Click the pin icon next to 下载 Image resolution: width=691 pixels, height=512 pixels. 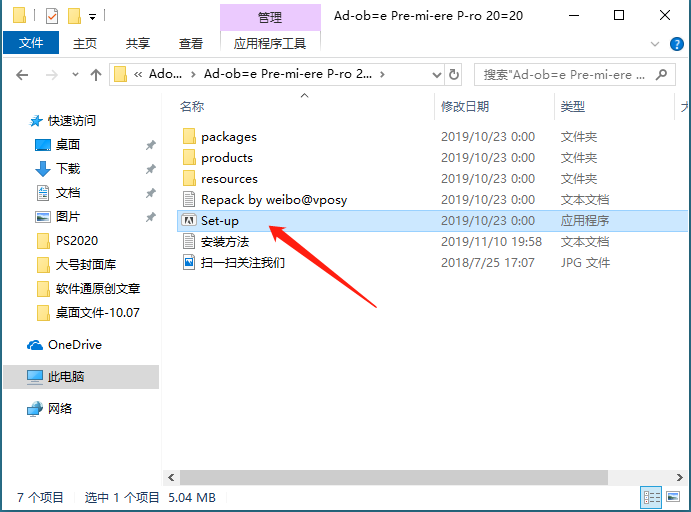[151, 169]
